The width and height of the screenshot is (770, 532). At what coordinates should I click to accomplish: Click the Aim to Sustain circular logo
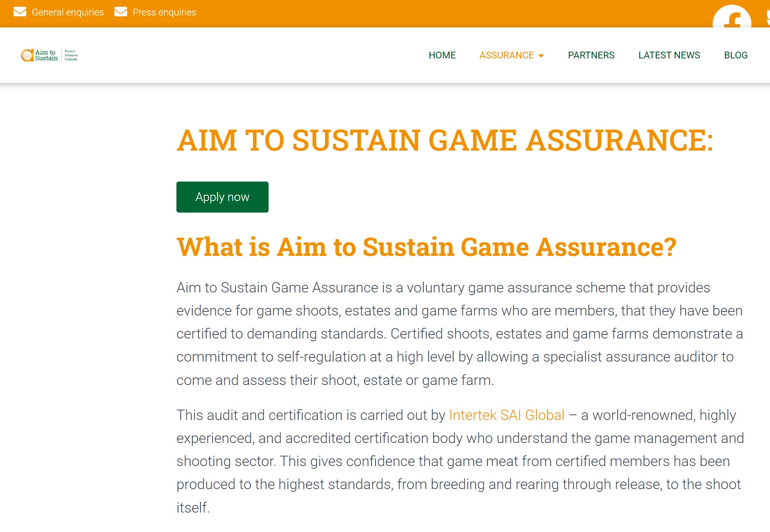click(x=27, y=55)
